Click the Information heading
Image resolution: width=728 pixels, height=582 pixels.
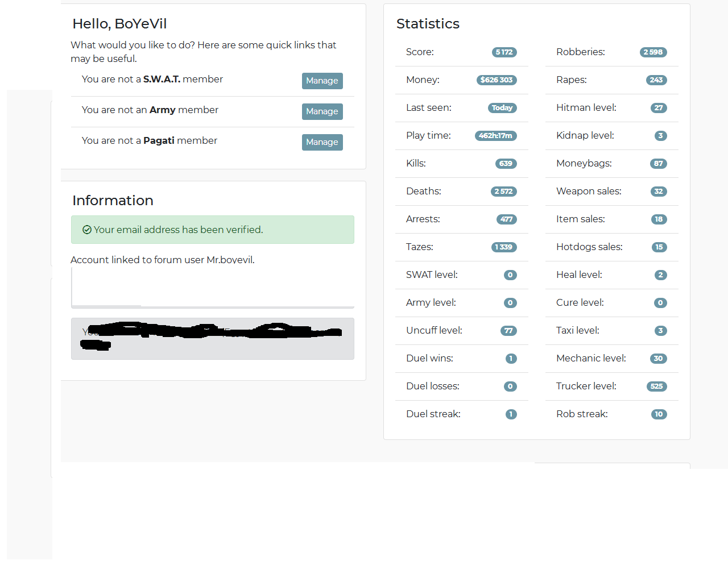click(113, 201)
